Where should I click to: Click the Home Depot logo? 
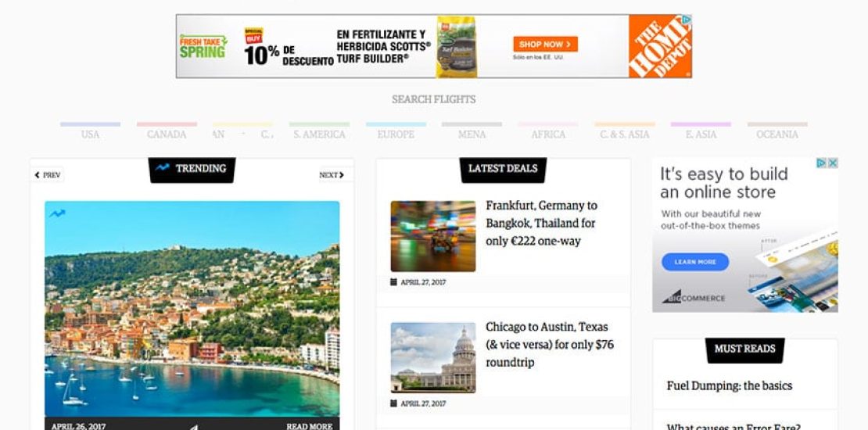660,46
